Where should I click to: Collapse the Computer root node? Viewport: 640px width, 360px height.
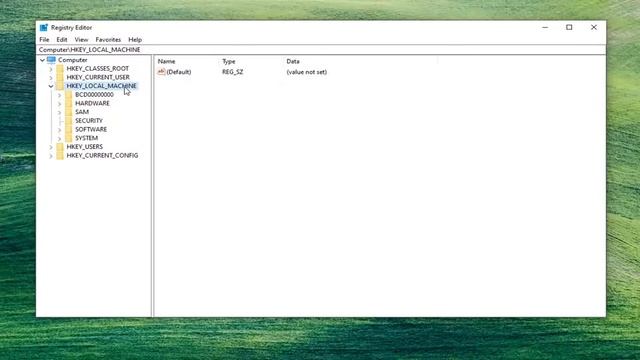pos(42,60)
